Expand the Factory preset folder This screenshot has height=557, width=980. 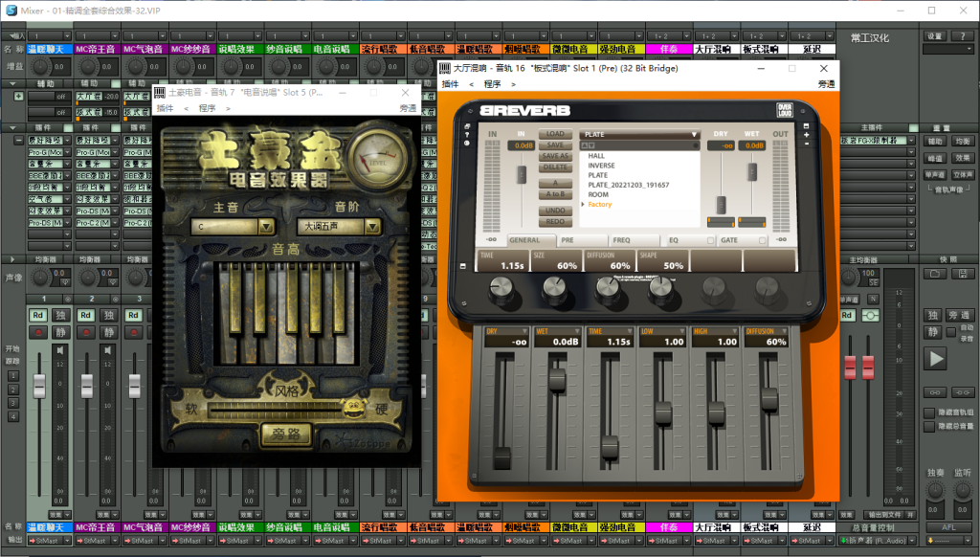[x=585, y=204]
